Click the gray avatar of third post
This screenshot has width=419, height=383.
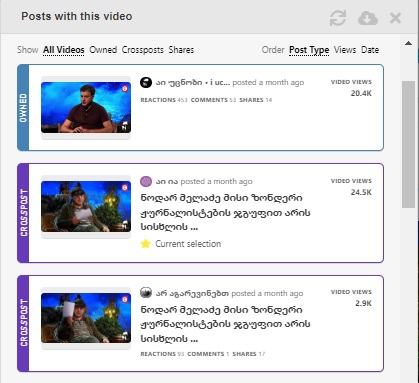[x=146, y=293]
